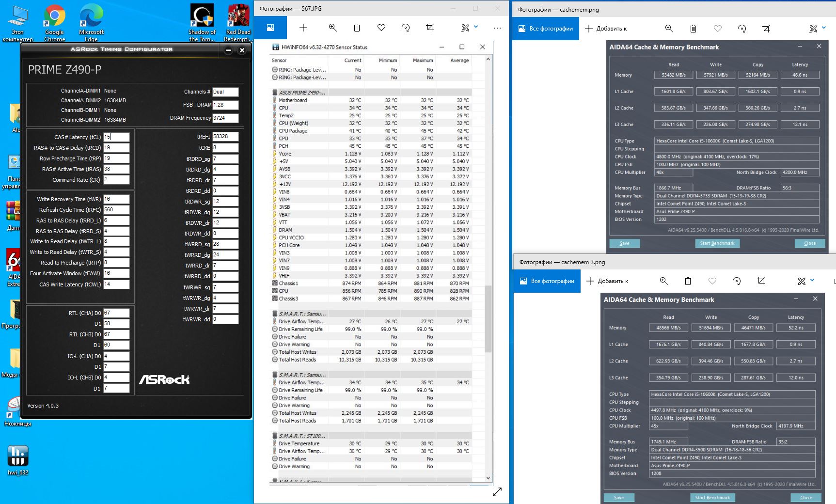Screen dimensions: 836x504
Task: Open the edit and create tool in the cachemem.png window
Action: click(813, 29)
